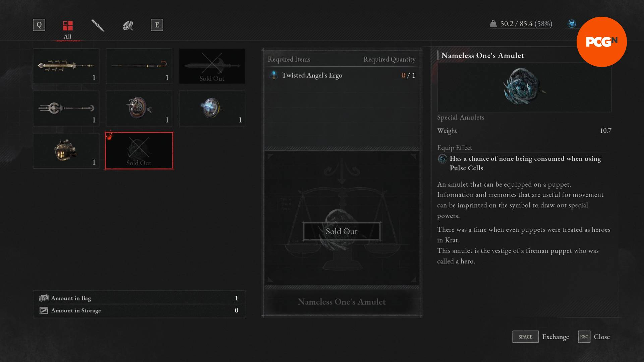Image resolution: width=644 pixels, height=362 pixels.
Task: Click the Amount in Bag icon
Action: point(44,298)
